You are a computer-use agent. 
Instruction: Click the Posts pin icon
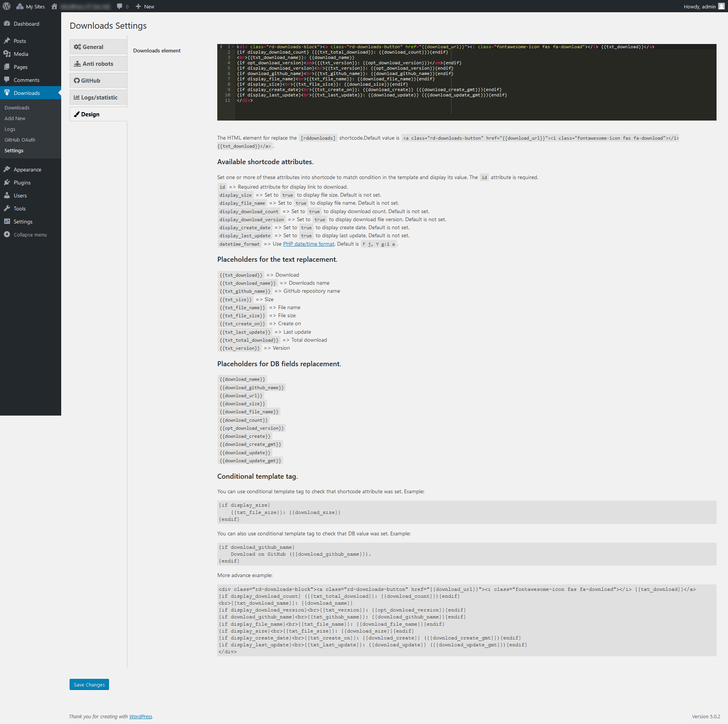pos(7,41)
